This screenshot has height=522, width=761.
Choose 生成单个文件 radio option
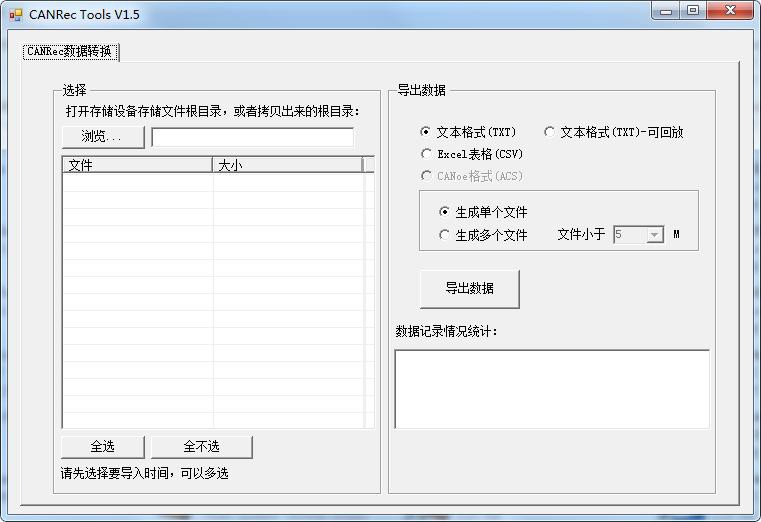pos(445,212)
